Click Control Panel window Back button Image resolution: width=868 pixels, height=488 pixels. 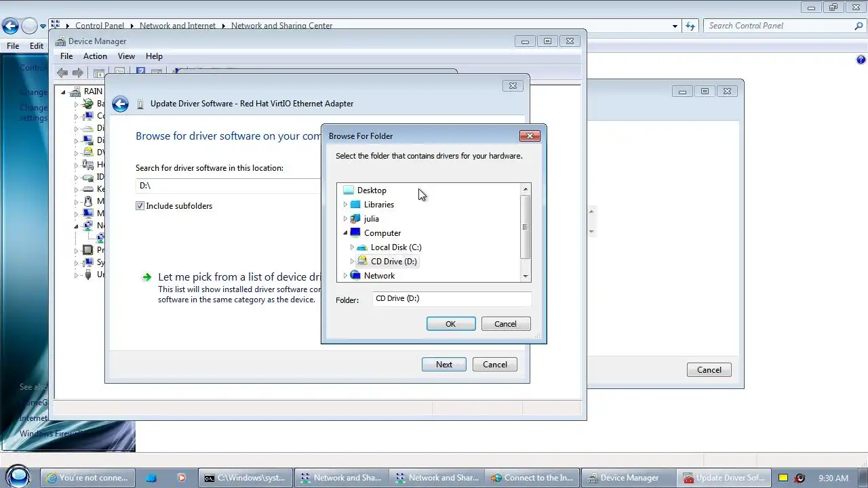pyautogui.click(x=10, y=26)
